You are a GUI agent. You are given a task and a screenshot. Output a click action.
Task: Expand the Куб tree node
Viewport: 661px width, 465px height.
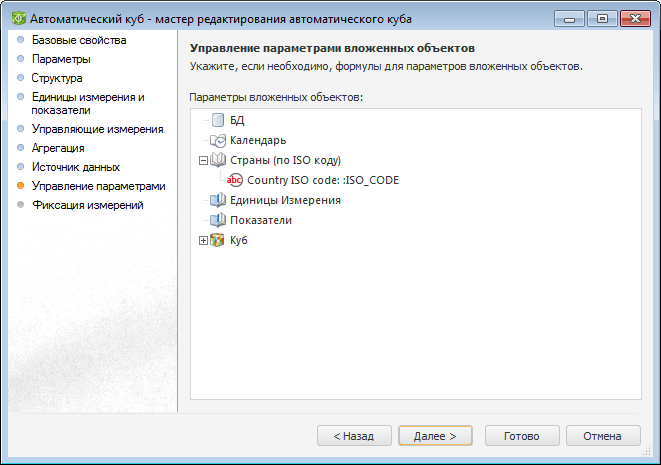point(203,241)
